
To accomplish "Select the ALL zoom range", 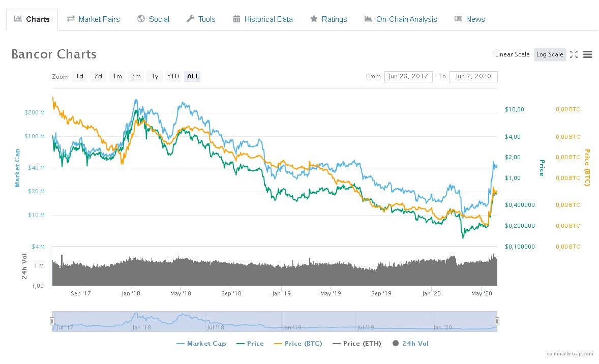I will pos(193,76).
